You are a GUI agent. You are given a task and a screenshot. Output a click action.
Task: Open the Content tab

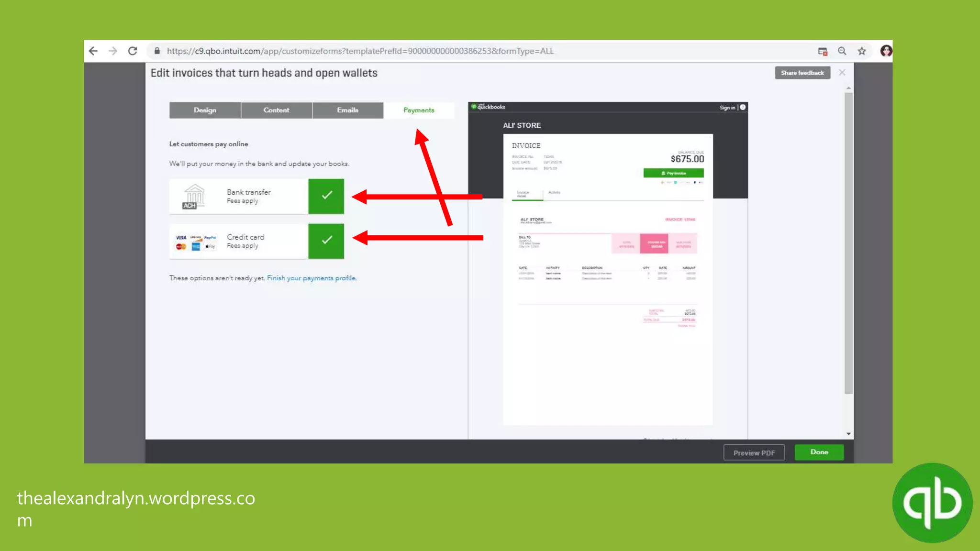(276, 110)
